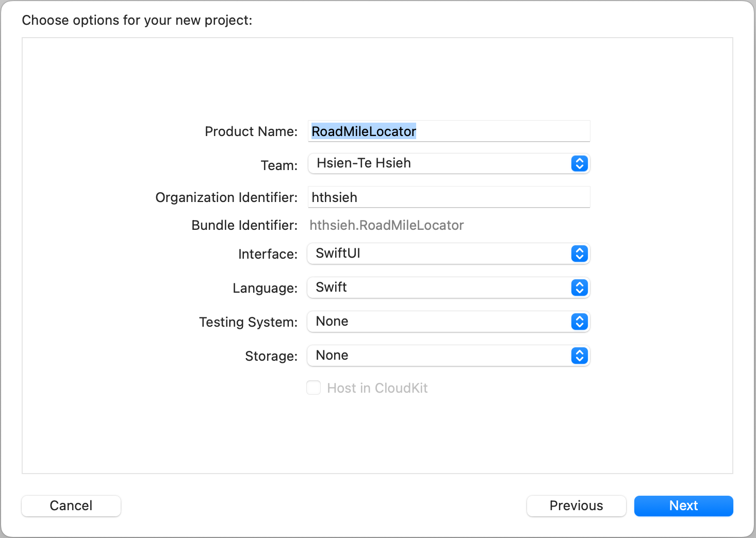Click the blue chevron icon on Language selector
Screen dimensions: 756x538
coord(580,288)
